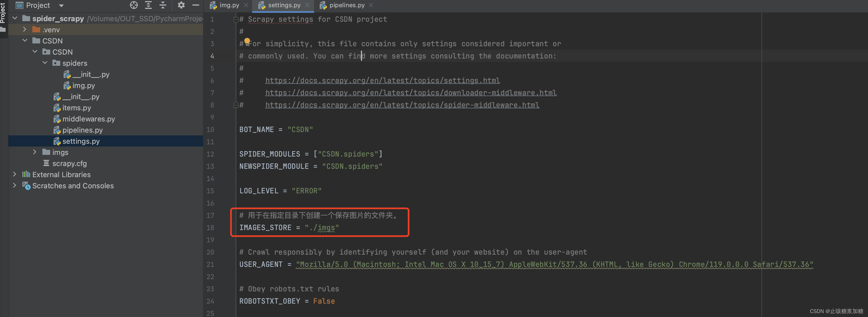Viewport: 868px width, 317px height.
Task: Open the Project view dropdown arrow
Action: (61, 5)
